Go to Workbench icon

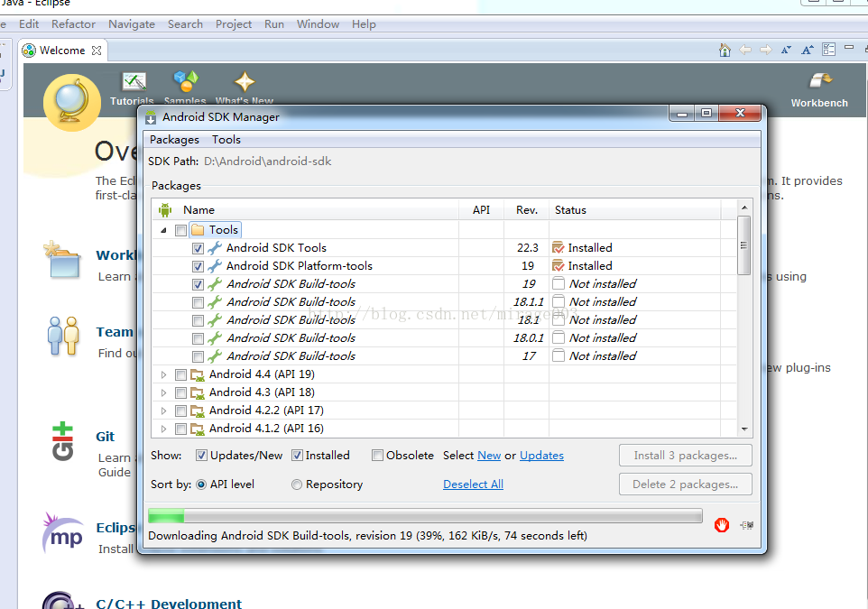click(820, 80)
